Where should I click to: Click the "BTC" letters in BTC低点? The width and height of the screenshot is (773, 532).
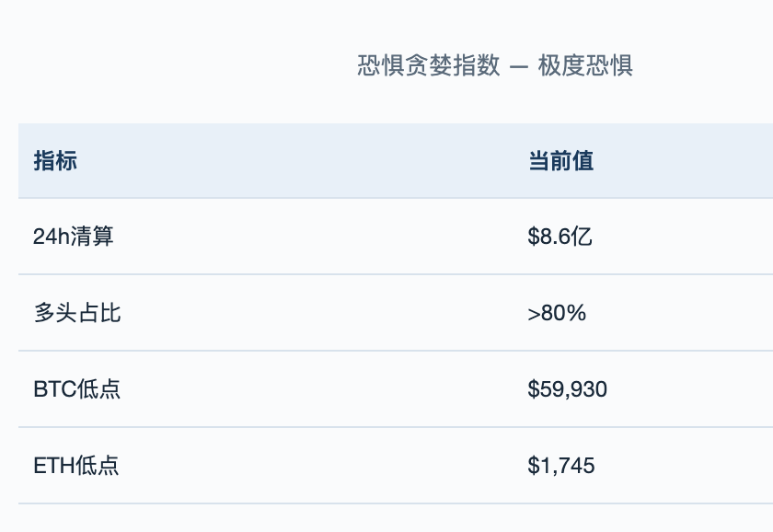pos(54,389)
